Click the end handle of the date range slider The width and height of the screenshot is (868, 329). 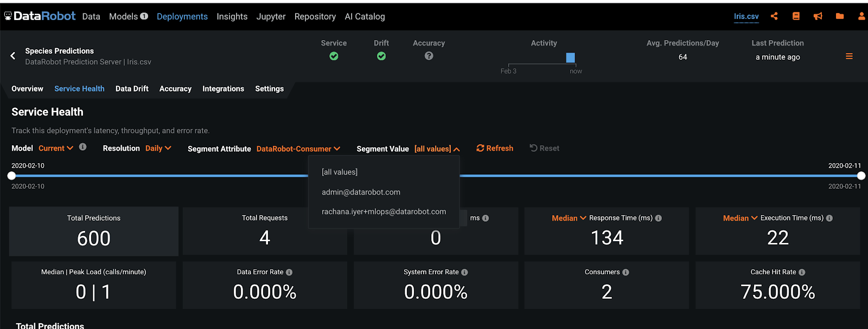[861, 176]
